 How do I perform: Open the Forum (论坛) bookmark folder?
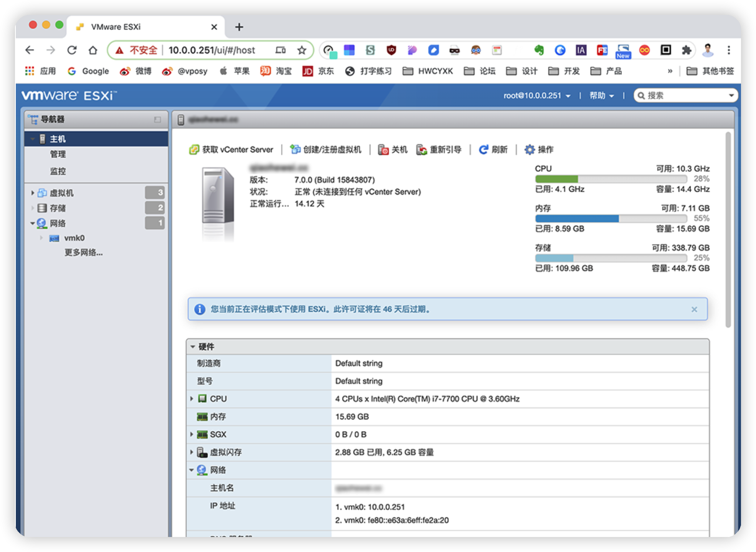click(480, 71)
